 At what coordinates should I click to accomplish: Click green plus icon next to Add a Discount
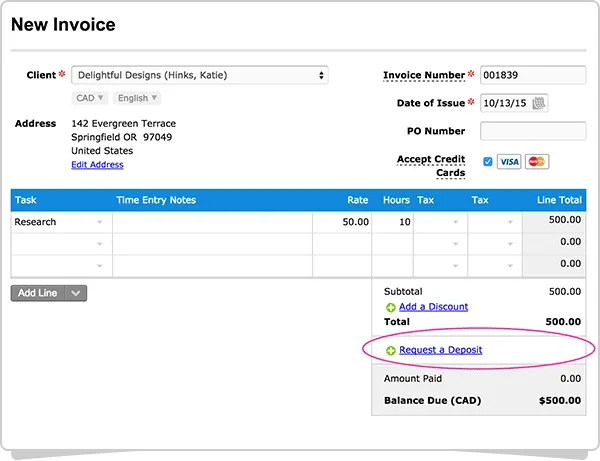pos(390,307)
